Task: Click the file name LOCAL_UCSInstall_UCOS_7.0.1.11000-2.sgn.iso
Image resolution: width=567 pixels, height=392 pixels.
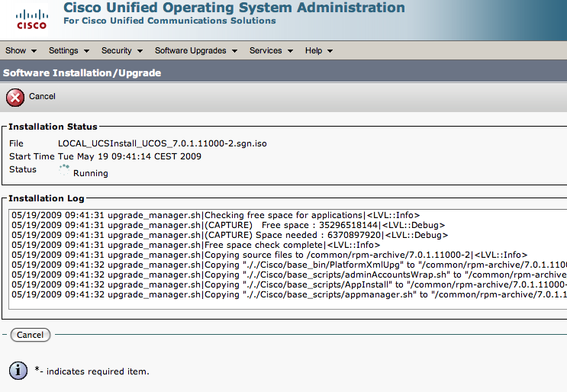Action: click(163, 143)
